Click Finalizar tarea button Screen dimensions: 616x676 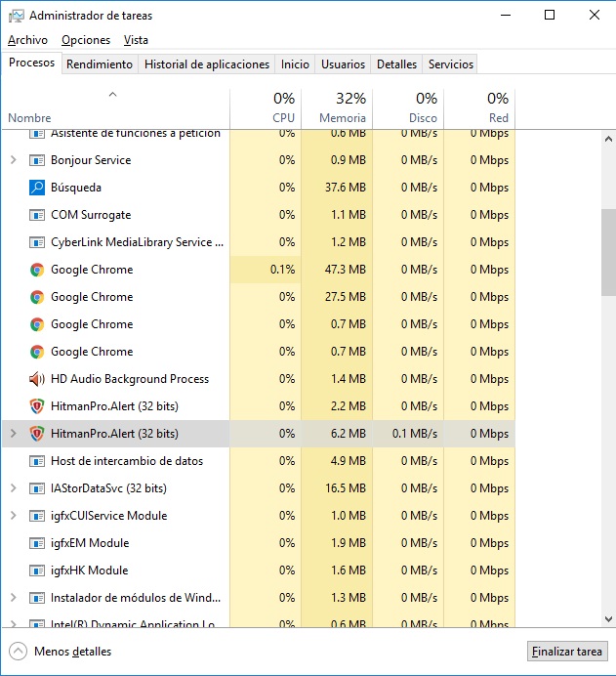[x=567, y=652]
